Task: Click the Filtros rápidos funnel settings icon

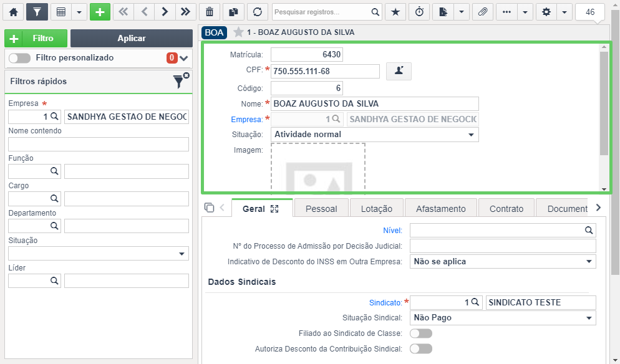Action: 181,80
